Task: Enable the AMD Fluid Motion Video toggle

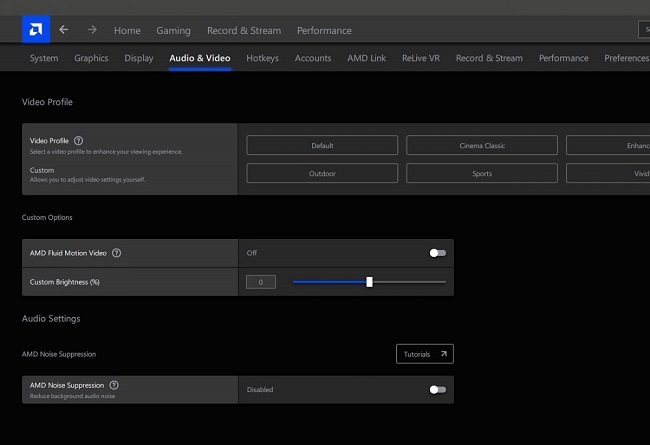Action: click(x=437, y=253)
